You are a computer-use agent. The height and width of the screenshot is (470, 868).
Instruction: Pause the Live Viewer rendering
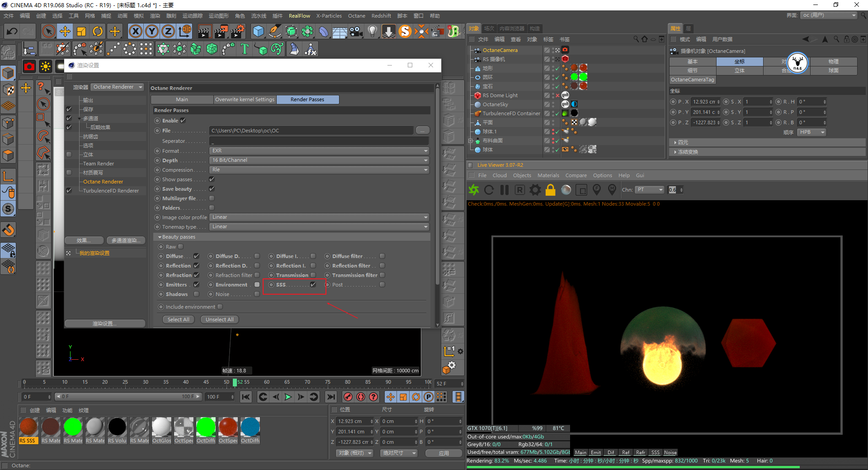505,190
